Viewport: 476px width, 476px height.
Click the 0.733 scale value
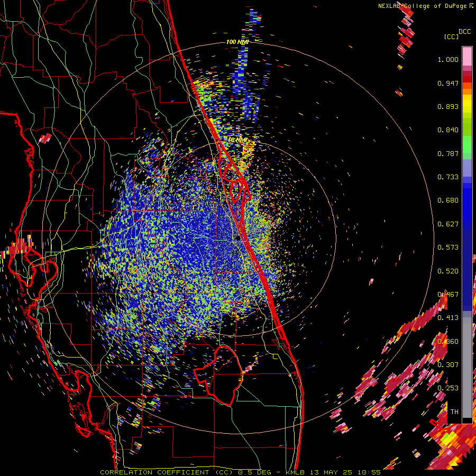448,177
